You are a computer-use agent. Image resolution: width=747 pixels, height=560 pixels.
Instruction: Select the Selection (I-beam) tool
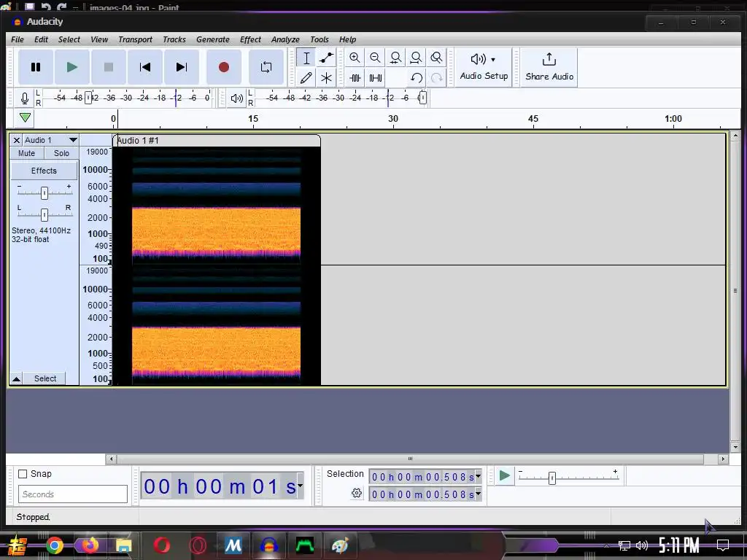pos(306,58)
